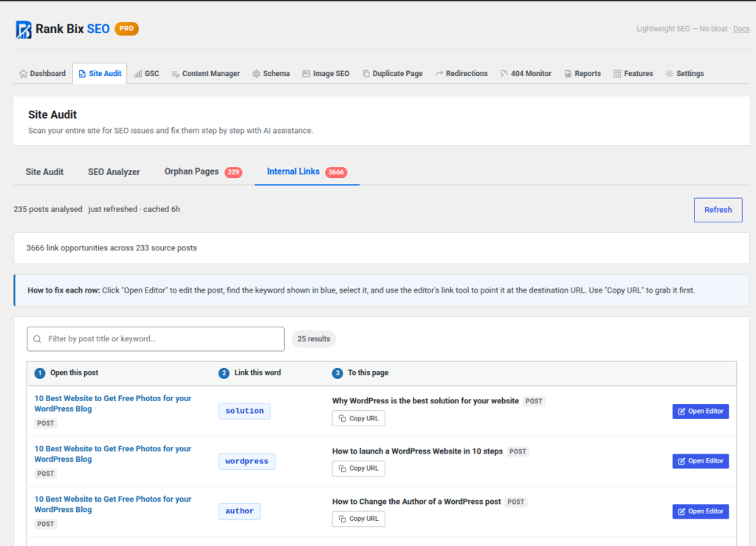This screenshot has width=756, height=546.
Task: Click the edit pencil icon in 'solution' row
Action: [681, 412]
